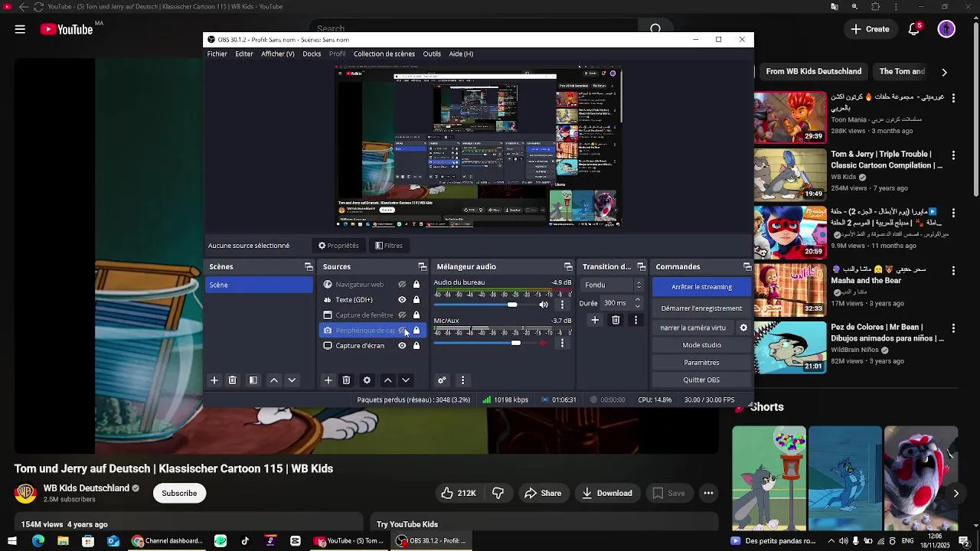The image size is (980, 551).
Task: Hide the Texte (GDI+) source
Action: [402, 300]
